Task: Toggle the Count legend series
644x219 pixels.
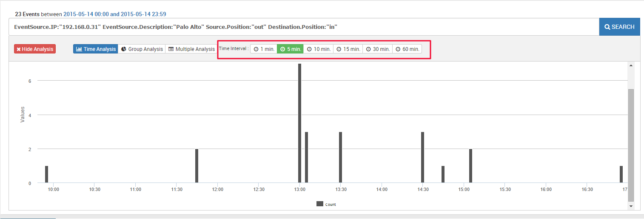Action: pos(326,204)
